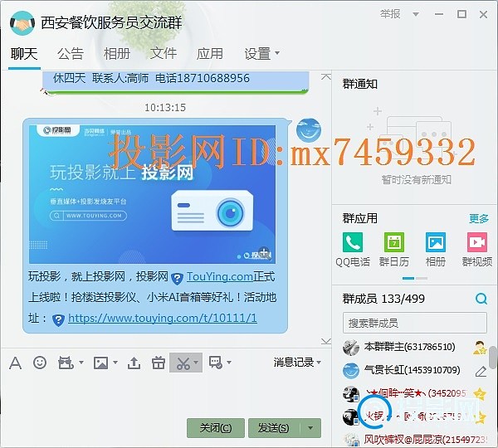
Task: Click the message input area
Action: [x=165, y=394]
